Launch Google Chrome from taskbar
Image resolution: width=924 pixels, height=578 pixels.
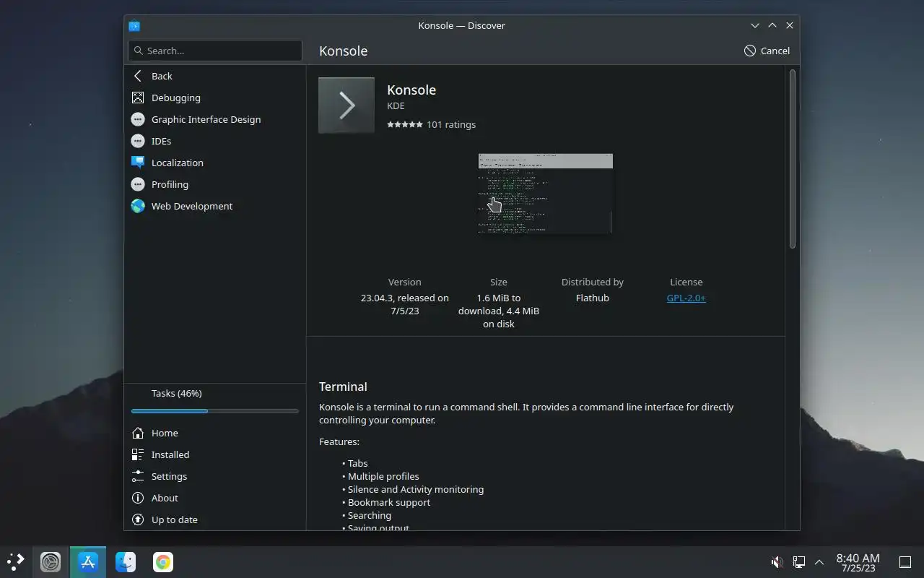[163, 561]
